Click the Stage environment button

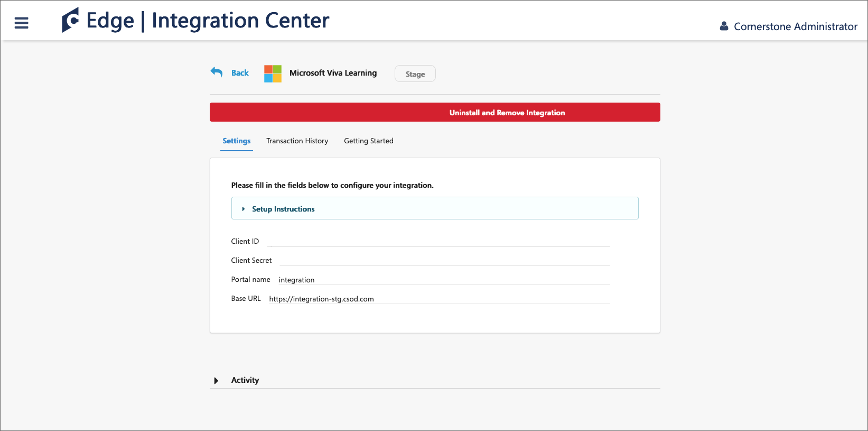tap(415, 74)
